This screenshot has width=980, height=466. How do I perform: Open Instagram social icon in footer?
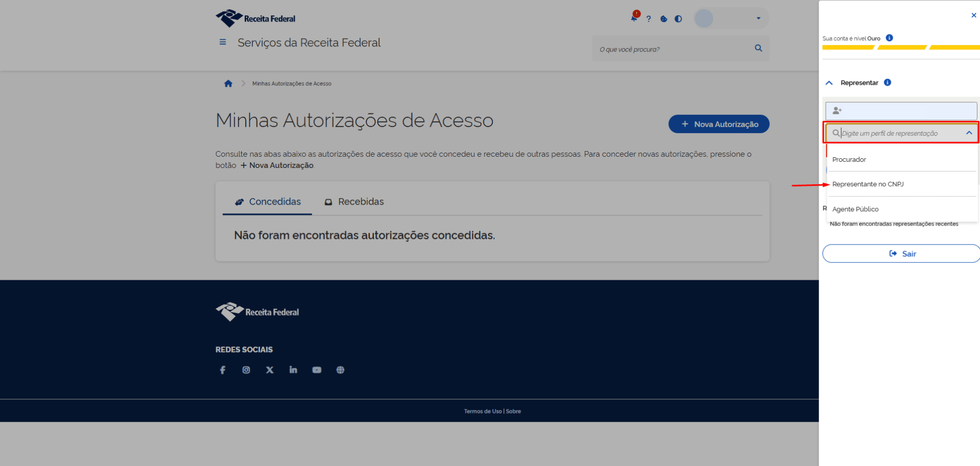click(246, 370)
